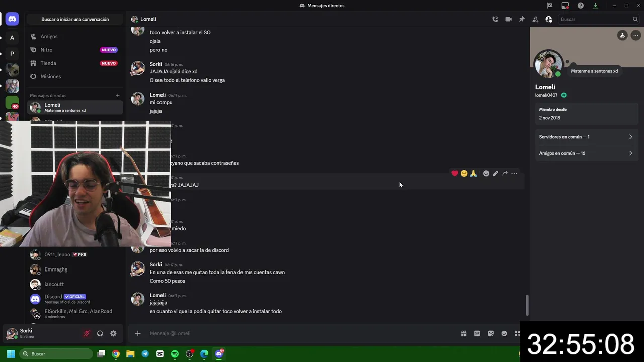Unmute the microphone
Viewport: 644px width, 362px height.
click(x=87, y=333)
